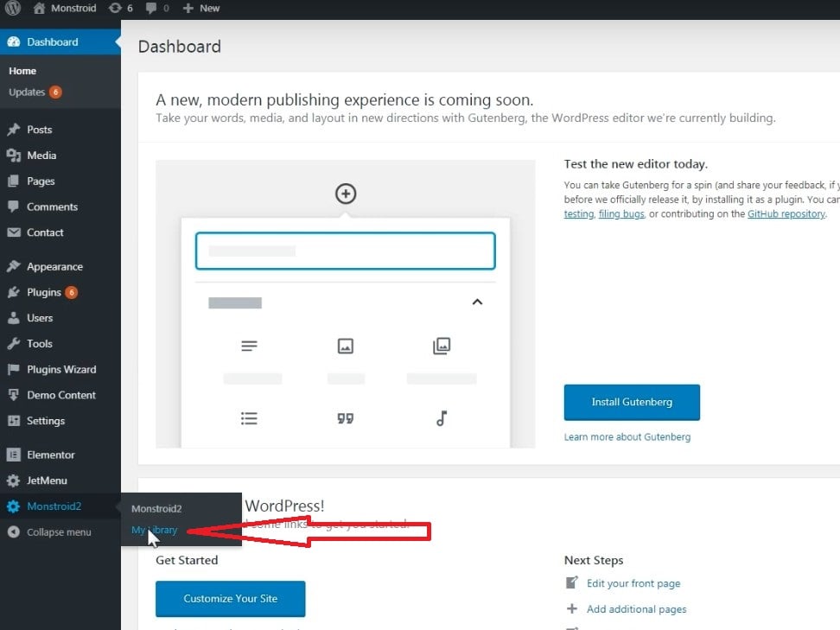Click the block search field in Gutenberg preview
The width and height of the screenshot is (840, 630).
coord(345,251)
